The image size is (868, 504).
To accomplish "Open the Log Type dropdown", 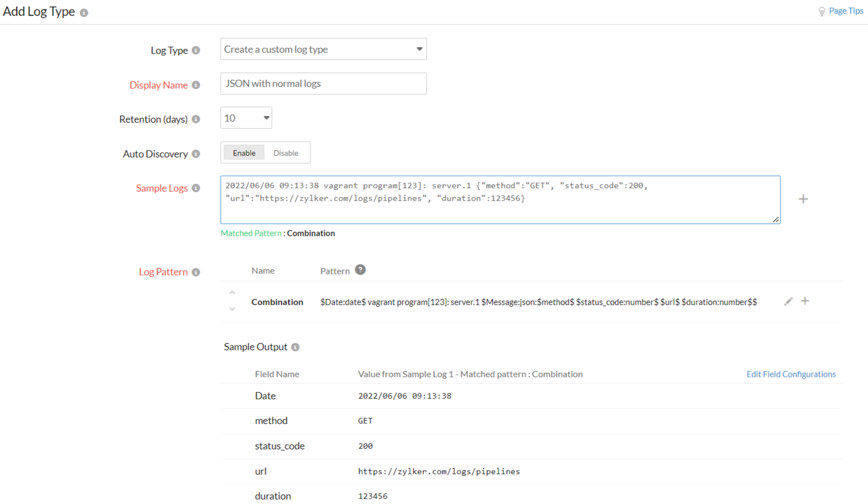I will [x=323, y=49].
